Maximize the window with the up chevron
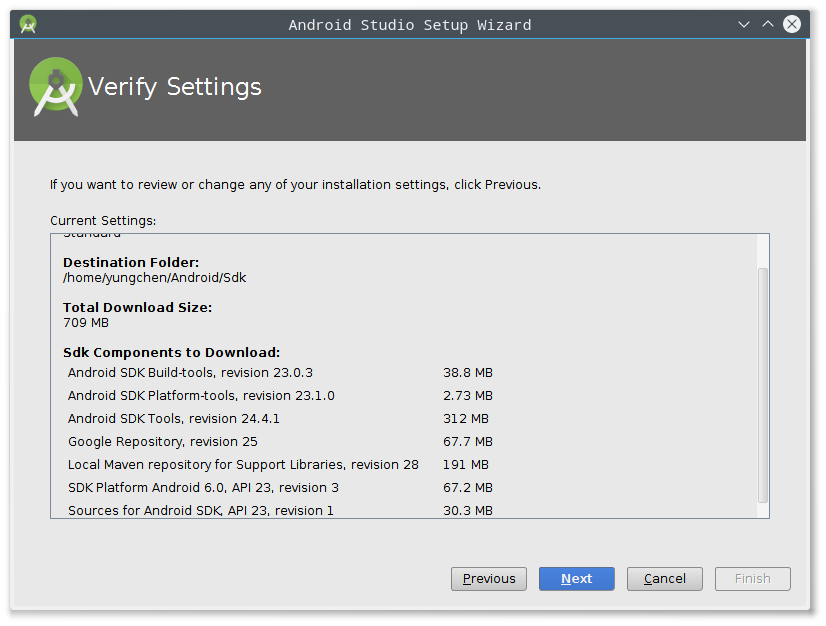The width and height of the screenshot is (826, 626). 768,24
